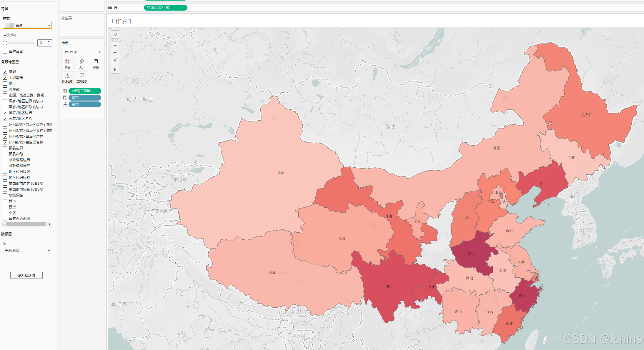Zoom out with the map minus button

pos(115,53)
